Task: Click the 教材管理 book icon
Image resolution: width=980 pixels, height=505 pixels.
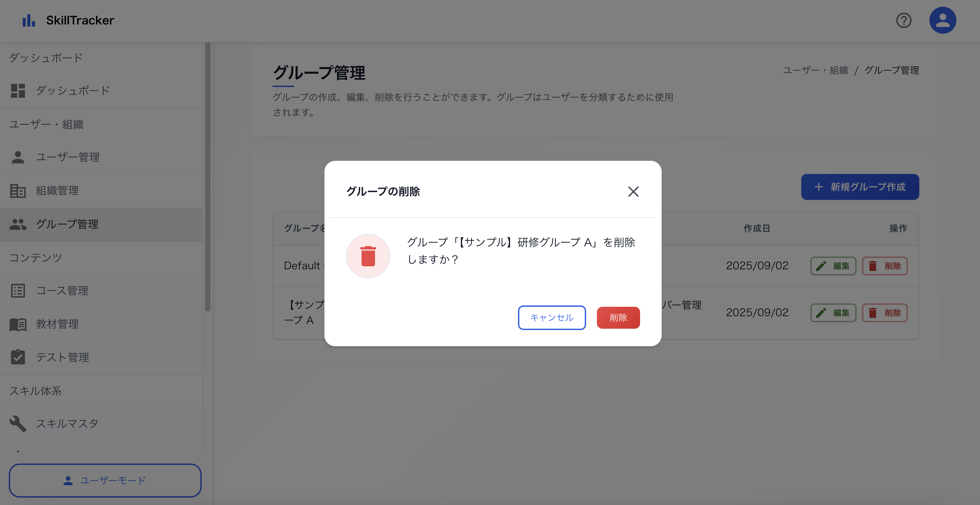Action: tap(18, 324)
